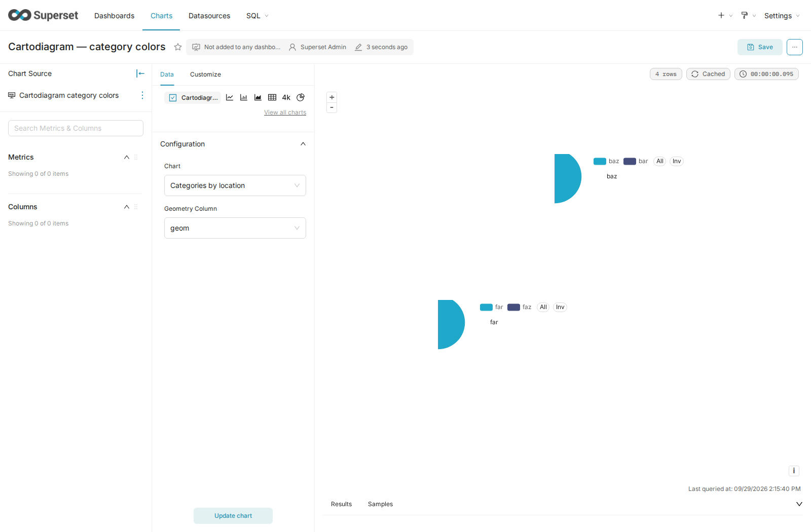Toggle the bar legend item

[x=636, y=161]
